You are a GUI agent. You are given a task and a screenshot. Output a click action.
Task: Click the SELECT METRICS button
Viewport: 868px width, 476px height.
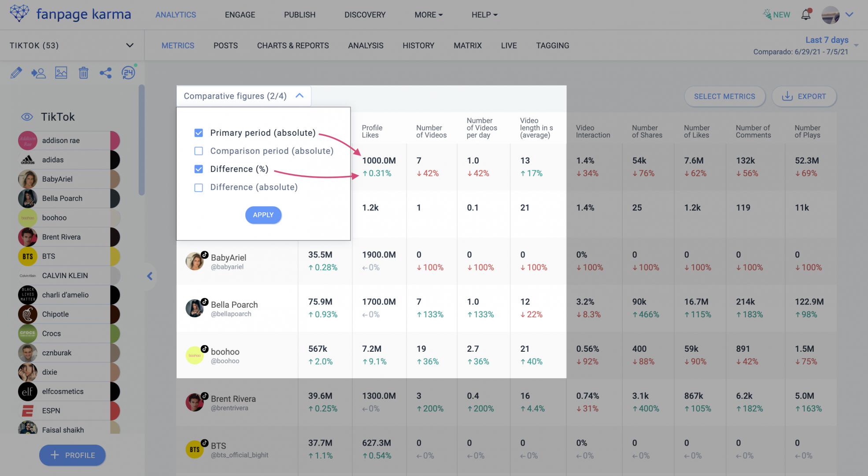[724, 96]
